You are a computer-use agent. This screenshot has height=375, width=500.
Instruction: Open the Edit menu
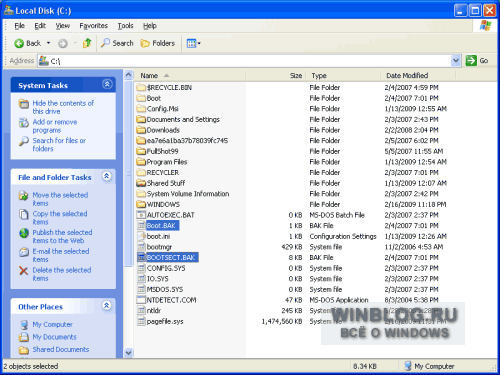click(x=40, y=26)
